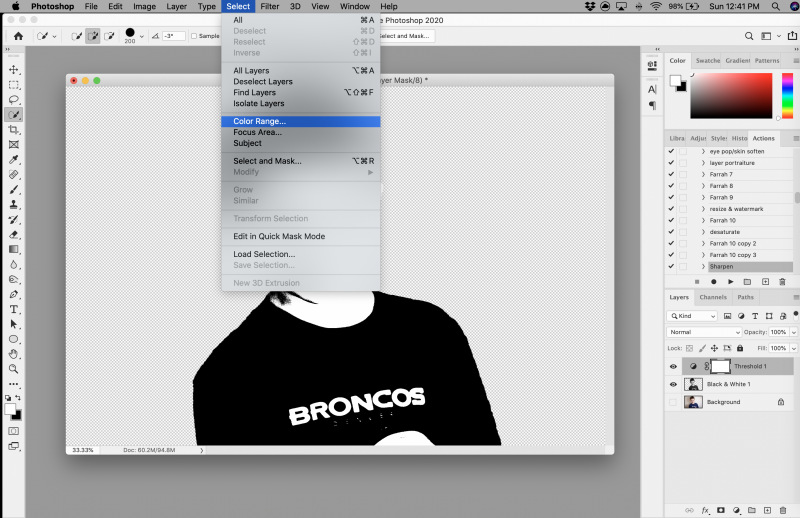Toggle visibility of Threshold 1 layer
Viewport: 800px width, 518px height.
click(673, 366)
